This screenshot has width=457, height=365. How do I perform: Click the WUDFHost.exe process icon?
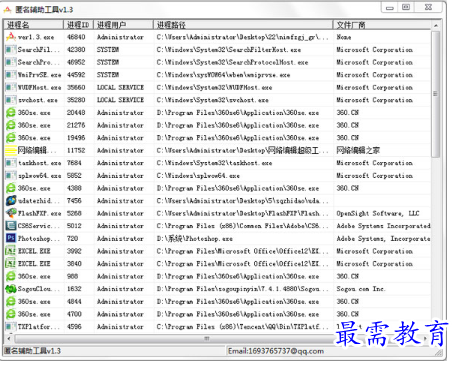pyautogui.click(x=11, y=87)
